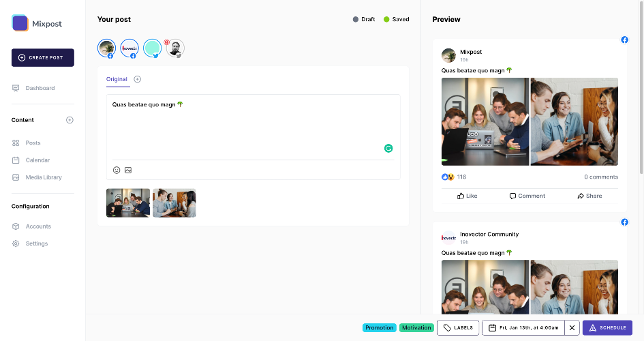Add new content with plus icon

[x=70, y=120]
